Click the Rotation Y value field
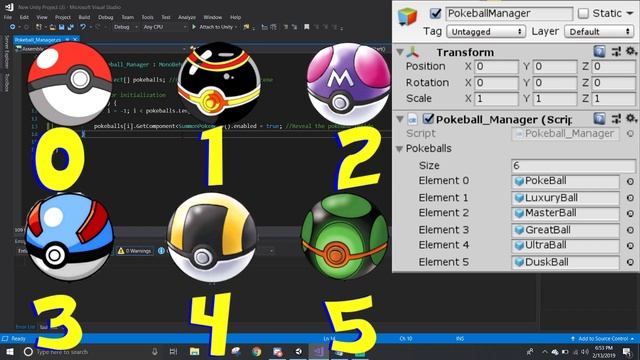This screenshot has width=640, height=360. point(555,83)
